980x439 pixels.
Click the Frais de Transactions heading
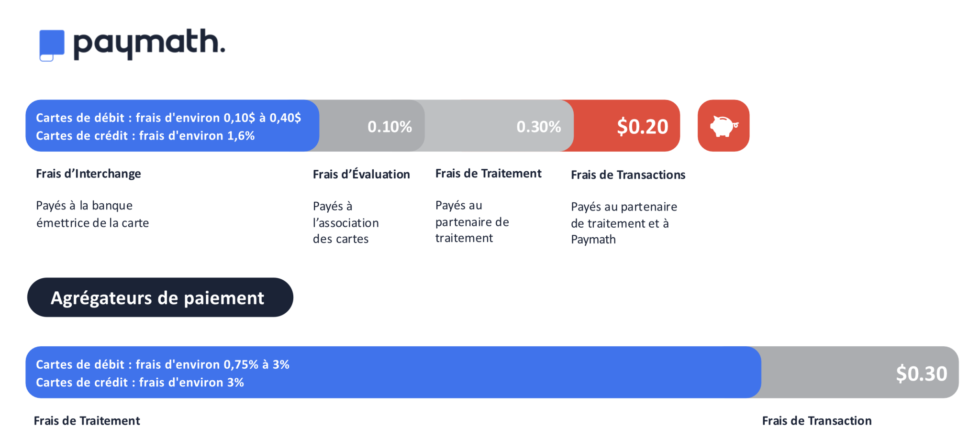(628, 175)
